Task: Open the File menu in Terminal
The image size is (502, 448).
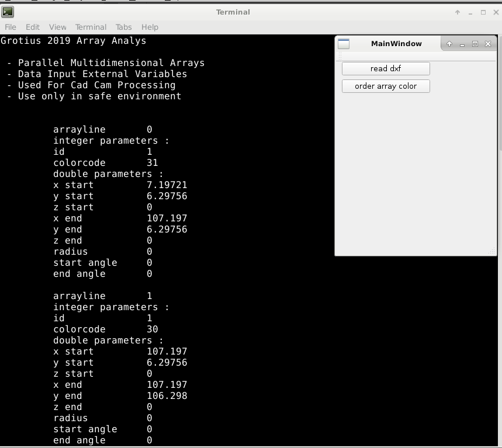Action: pyautogui.click(x=11, y=27)
